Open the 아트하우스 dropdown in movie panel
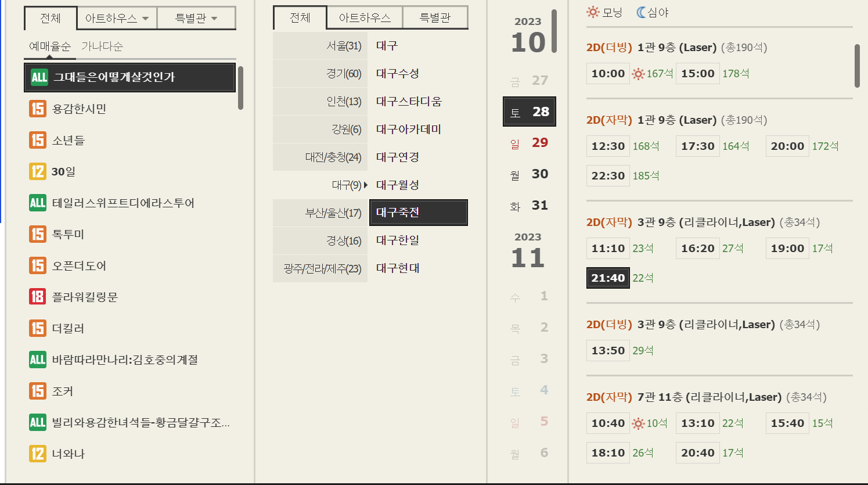 pos(117,18)
